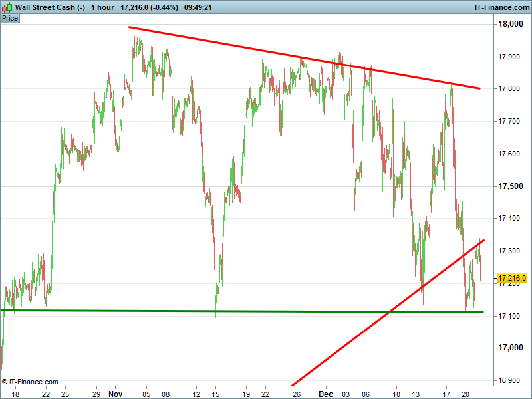Click the 22 date label left of 25
Screen dimensions: 532x399
[46, 394]
